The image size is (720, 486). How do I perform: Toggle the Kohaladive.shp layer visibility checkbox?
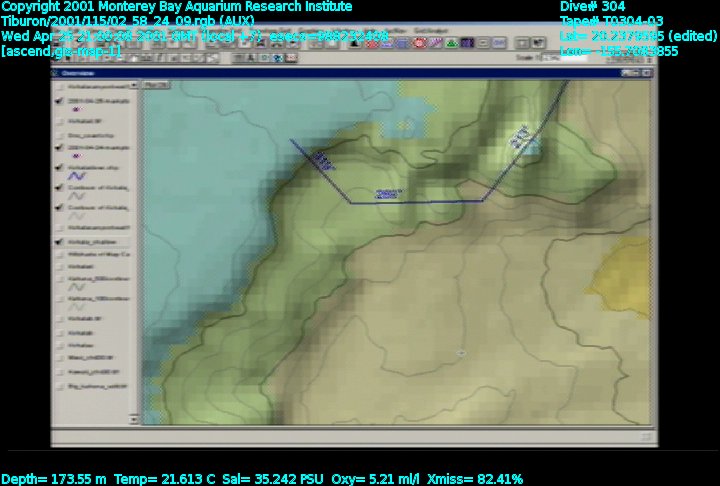click(60, 166)
